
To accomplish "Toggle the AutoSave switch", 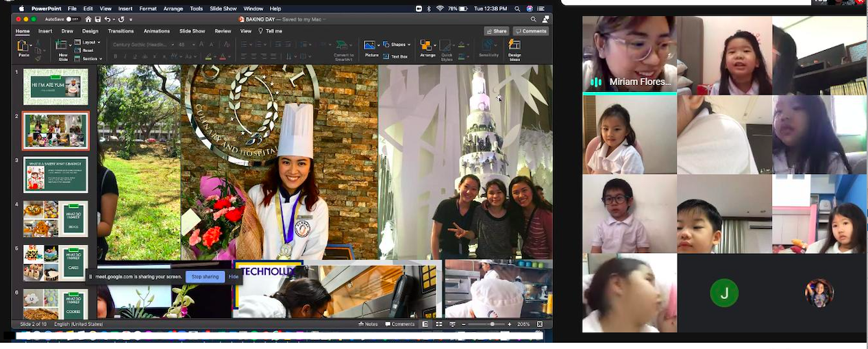I will tap(72, 19).
